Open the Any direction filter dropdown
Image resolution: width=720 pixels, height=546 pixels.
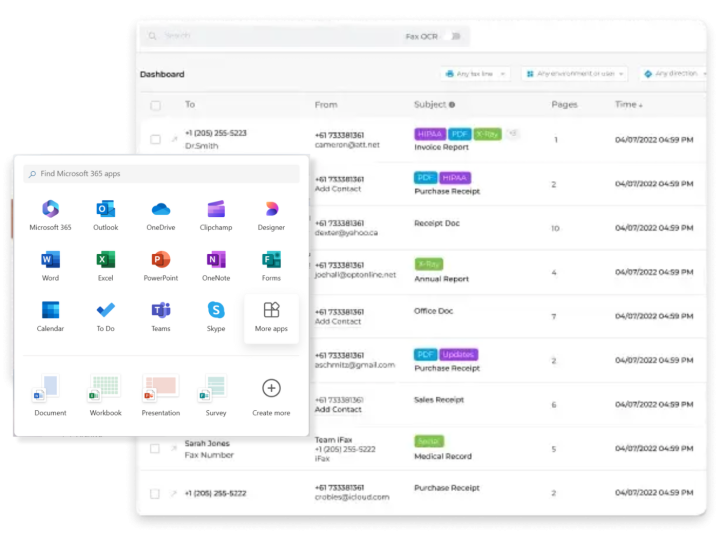click(673, 74)
